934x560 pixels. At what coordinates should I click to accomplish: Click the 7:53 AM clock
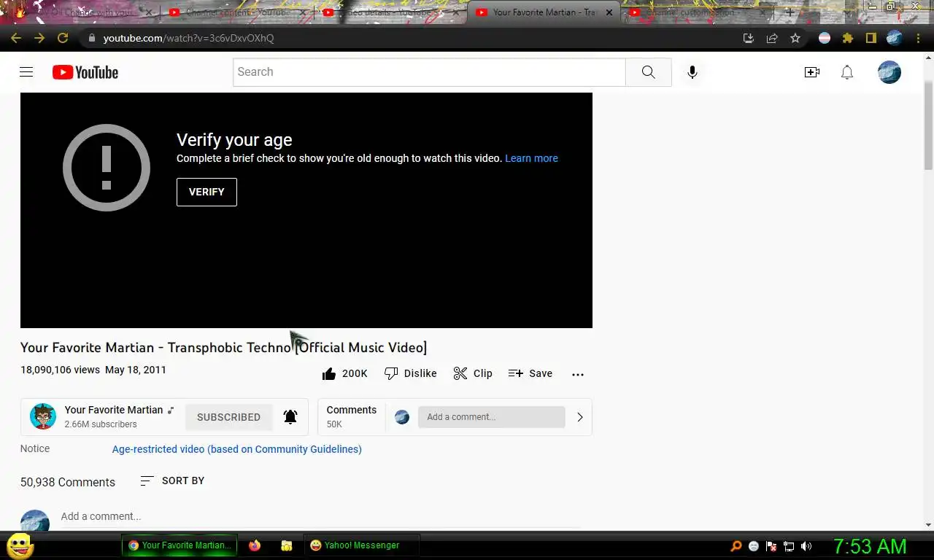870,546
